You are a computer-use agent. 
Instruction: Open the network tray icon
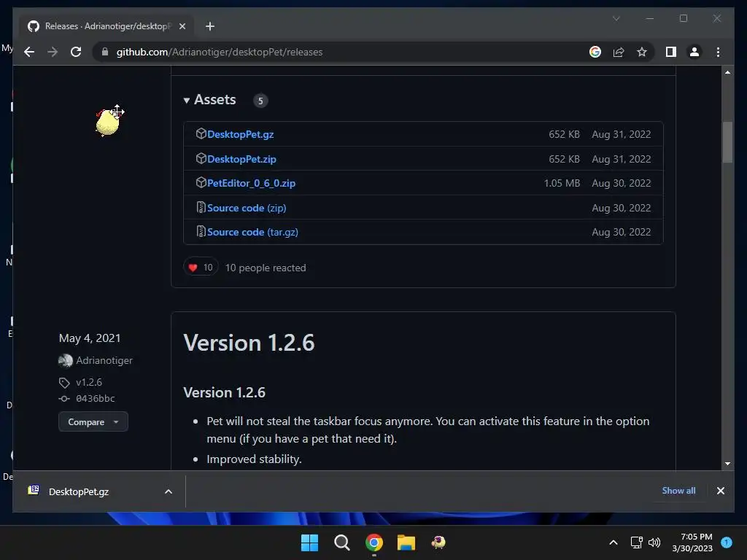(636, 542)
